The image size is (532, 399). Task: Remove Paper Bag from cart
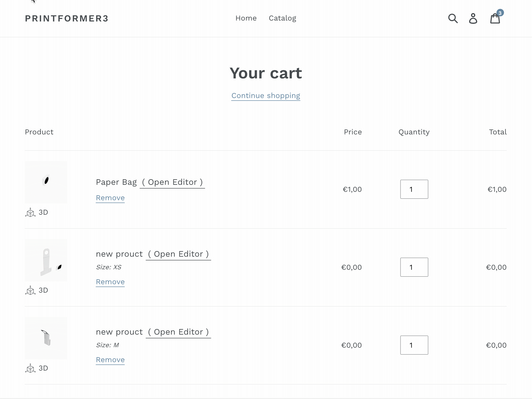click(110, 198)
